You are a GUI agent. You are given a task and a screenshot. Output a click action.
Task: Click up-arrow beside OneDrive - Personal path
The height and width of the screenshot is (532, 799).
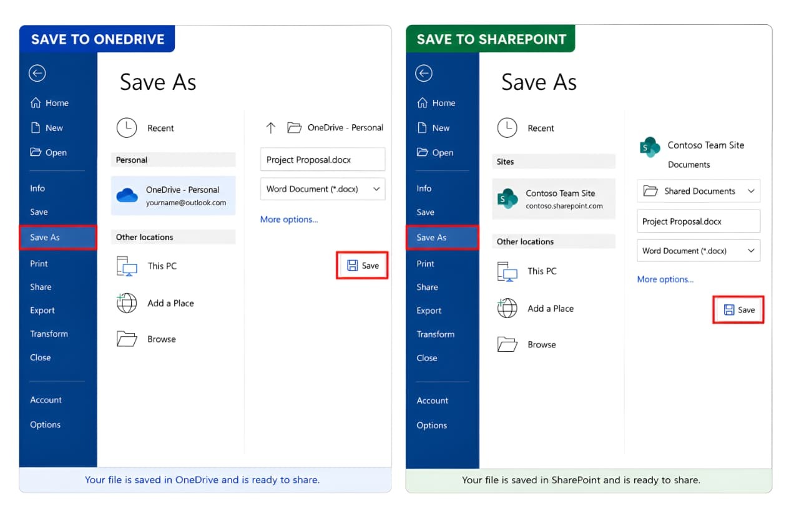(x=271, y=128)
